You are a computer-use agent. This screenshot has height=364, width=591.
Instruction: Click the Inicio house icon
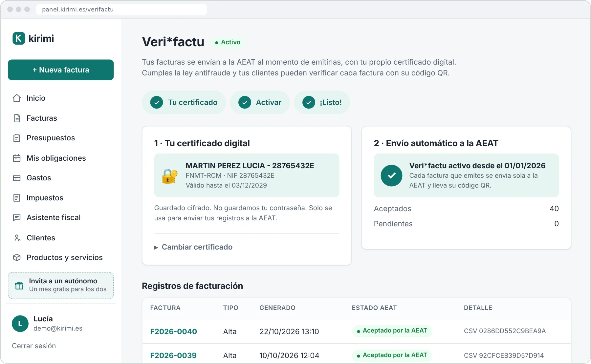pyautogui.click(x=17, y=98)
